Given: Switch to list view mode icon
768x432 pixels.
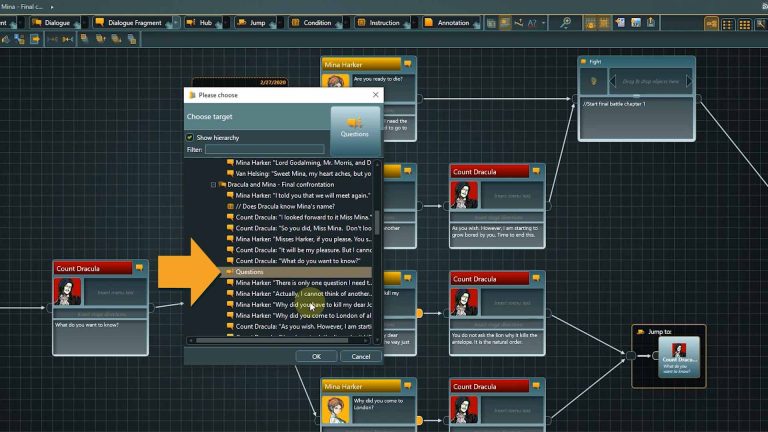Looking at the screenshot, I should [728, 24].
